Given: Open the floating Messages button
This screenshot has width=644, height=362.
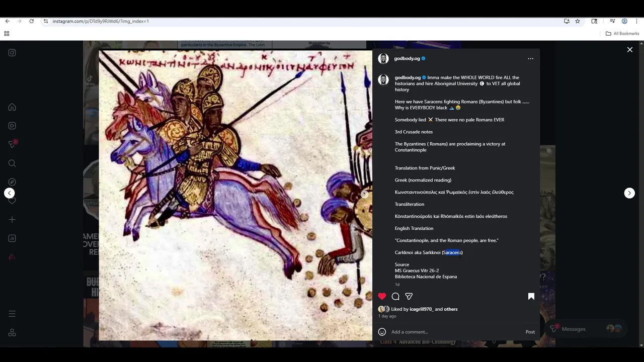Looking at the screenshot, I should [586, 329].
